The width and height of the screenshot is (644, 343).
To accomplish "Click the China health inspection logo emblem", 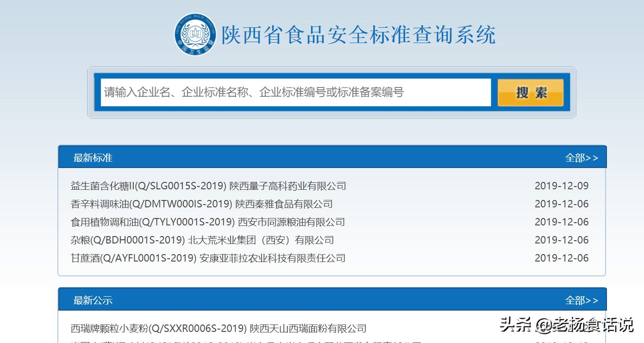I will tap(195, 34).
